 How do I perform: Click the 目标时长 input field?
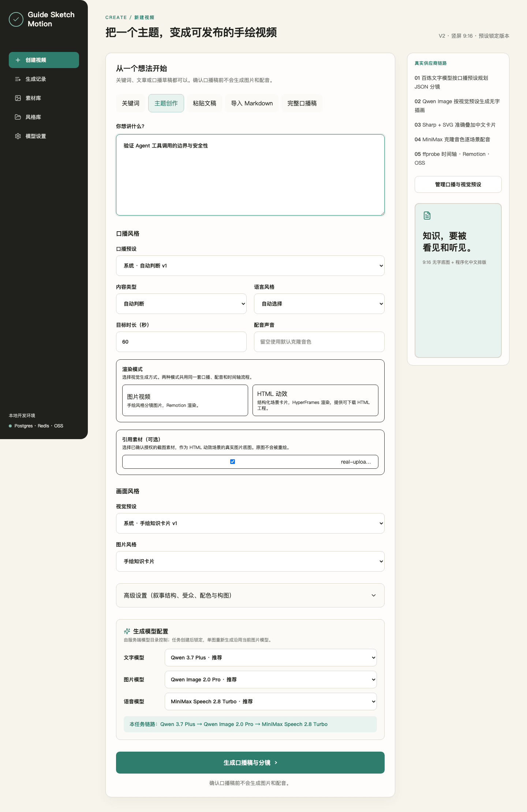point(181,342)
